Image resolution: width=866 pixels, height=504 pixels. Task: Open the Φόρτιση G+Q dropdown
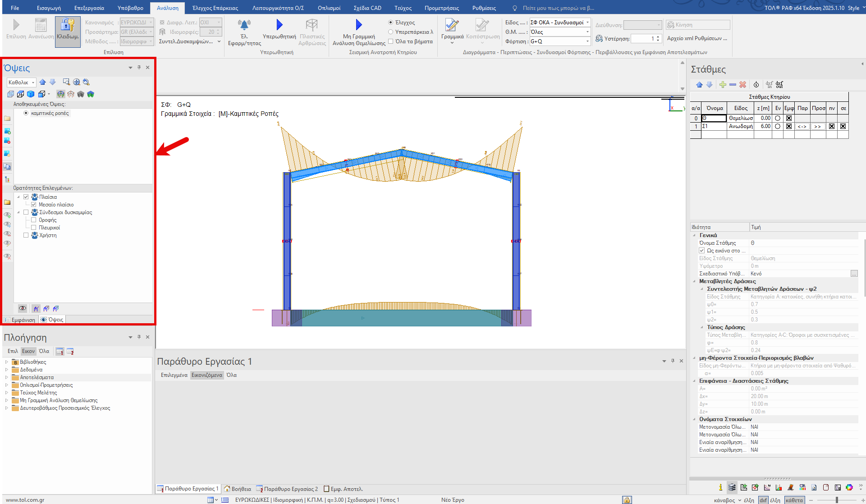(x=587, y=41)
